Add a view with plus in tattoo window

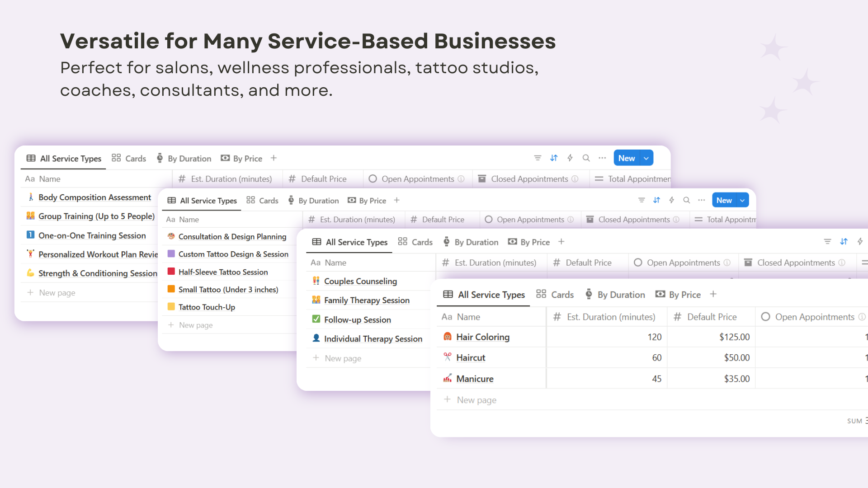click(x=396, y=200)
